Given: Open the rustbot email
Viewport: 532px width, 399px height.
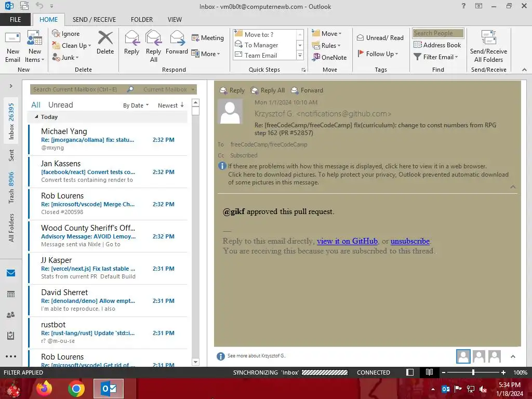Looking at the screenshot, I should (x=108, y=332).
